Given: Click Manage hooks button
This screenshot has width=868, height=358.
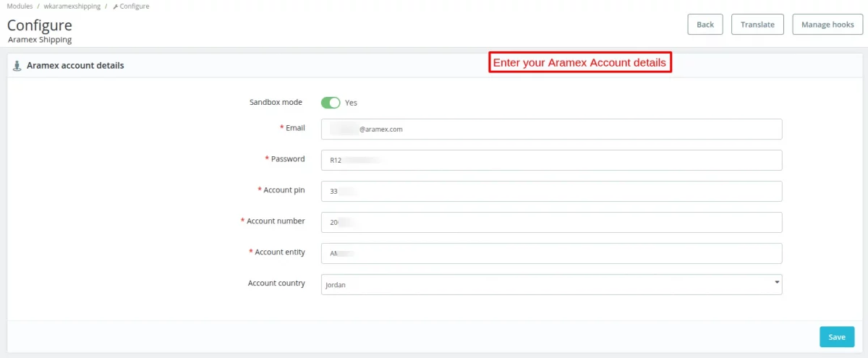Looking at the screenshot, I should point(827,25).
